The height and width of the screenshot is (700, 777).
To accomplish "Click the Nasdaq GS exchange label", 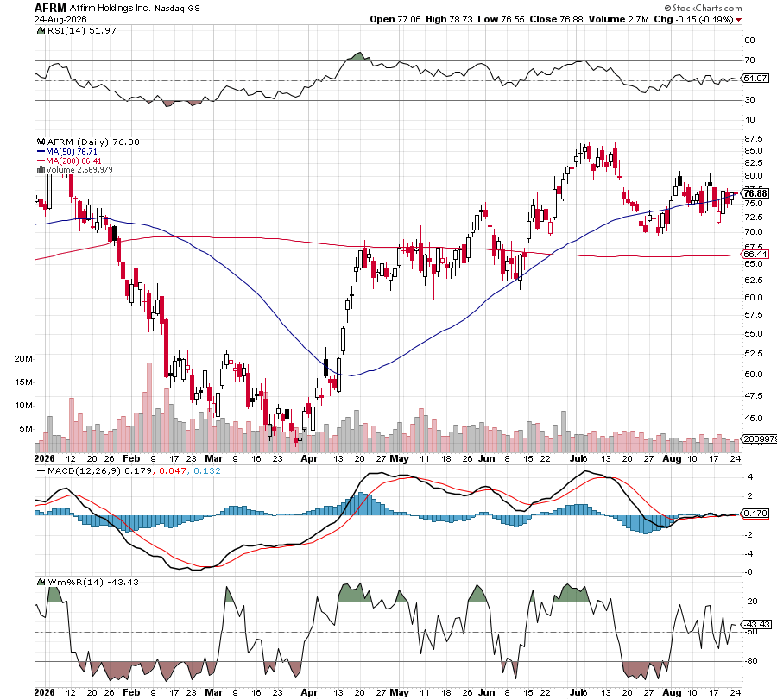I will pos(177,9).
